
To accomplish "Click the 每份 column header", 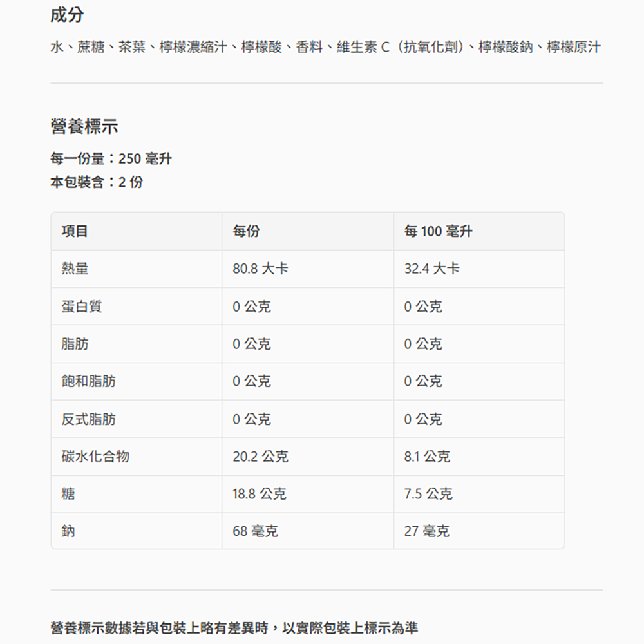I will 246,231.
